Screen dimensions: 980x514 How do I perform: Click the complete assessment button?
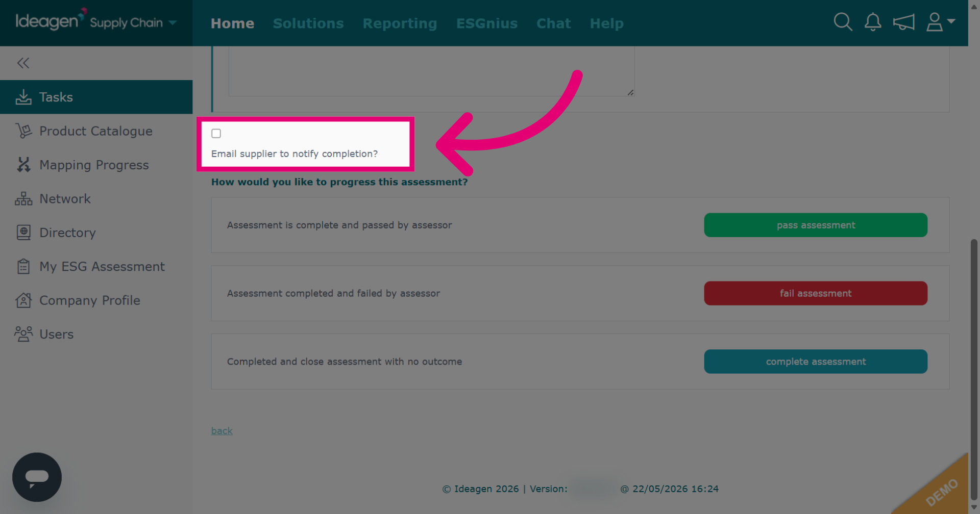pos(816,362)
